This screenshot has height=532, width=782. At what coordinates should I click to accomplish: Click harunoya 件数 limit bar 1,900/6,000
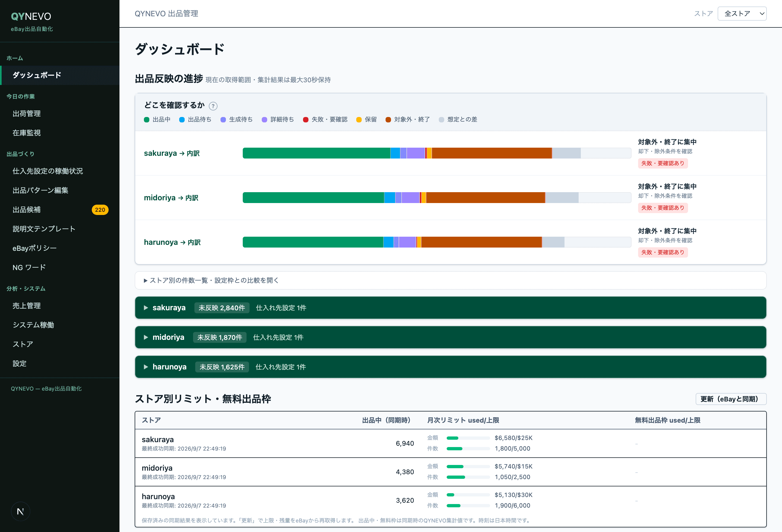tap(468, 505)
